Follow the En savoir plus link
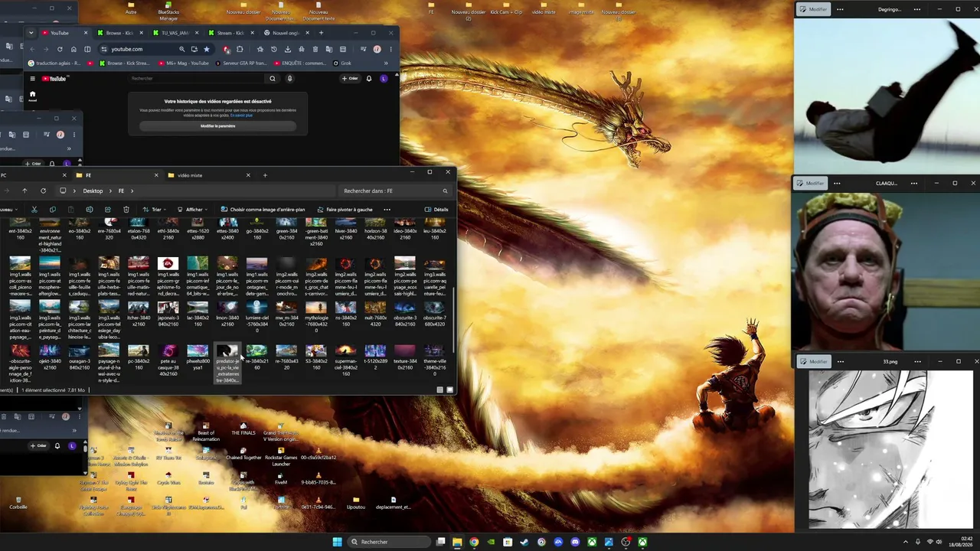This screenshot has height=551, width=980. point(243,116)
